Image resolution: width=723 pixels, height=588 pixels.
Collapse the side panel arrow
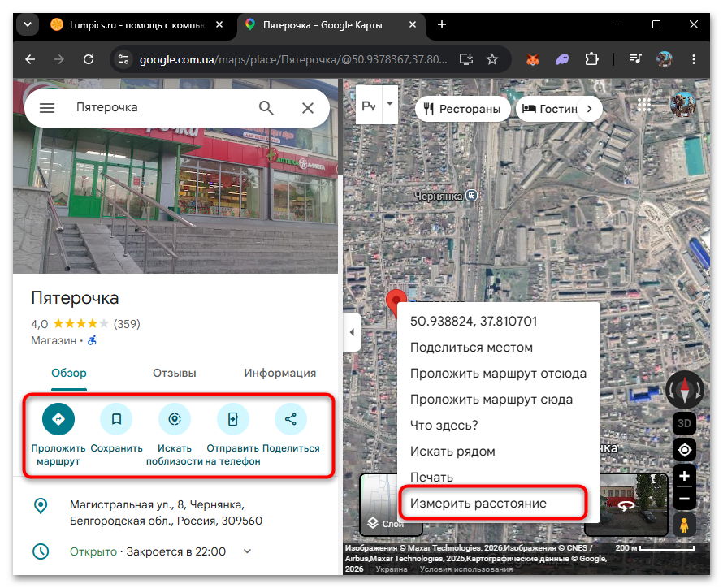click(352, 332)
